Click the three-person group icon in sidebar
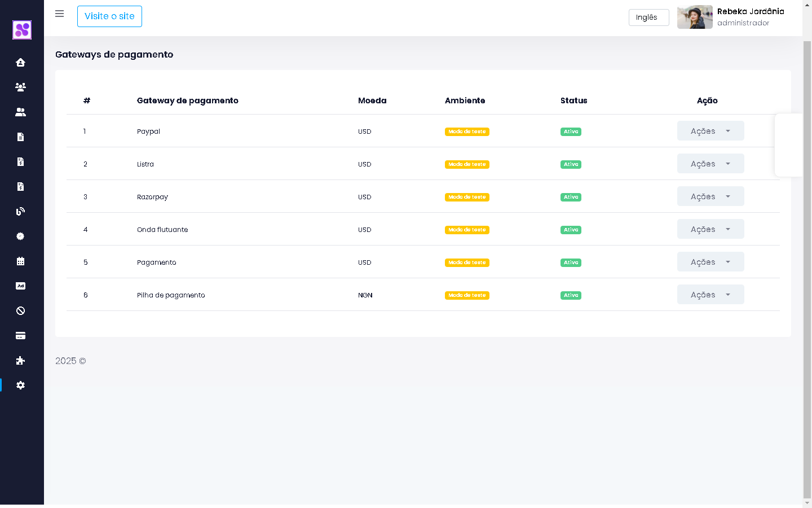Image resolution: width=812 pixels, height=508 pixels. [21, 87]
